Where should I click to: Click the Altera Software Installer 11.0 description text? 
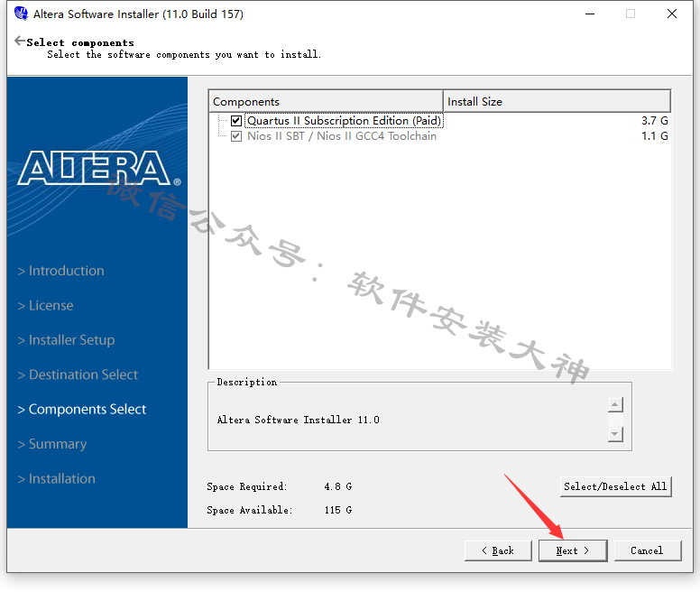(x=299, y=420)
